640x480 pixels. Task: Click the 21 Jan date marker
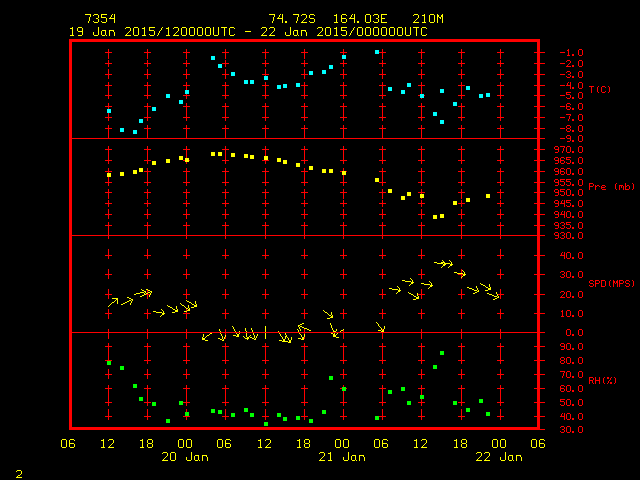pyautogui.click(x=342, y=457)
